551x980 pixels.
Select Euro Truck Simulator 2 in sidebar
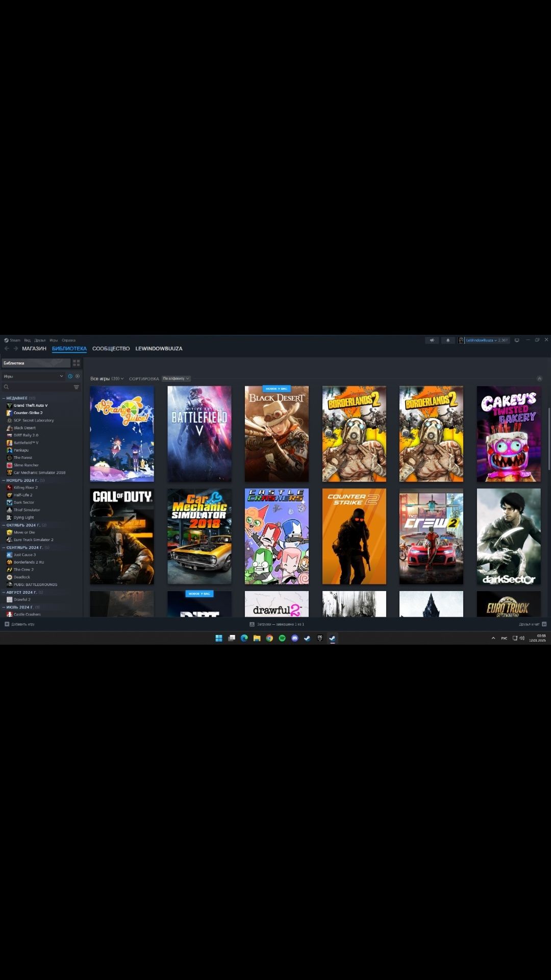(x=33, y=540)
